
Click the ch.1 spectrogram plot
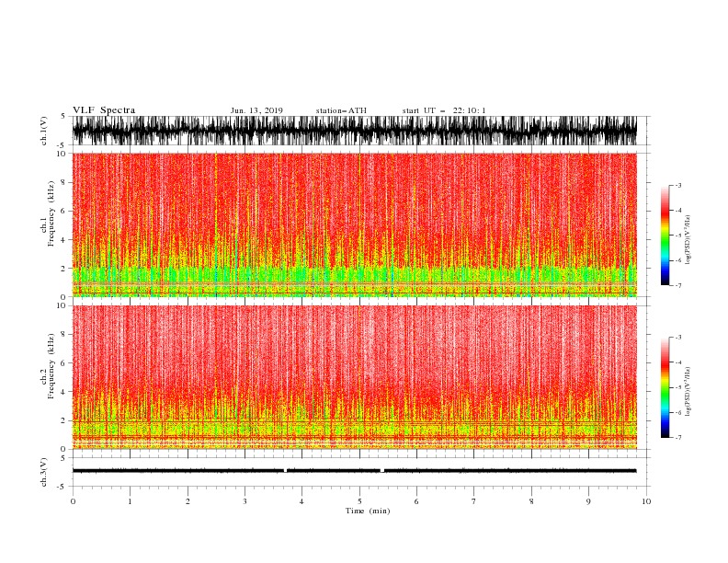pyautogui.click(x=354, y=224)
